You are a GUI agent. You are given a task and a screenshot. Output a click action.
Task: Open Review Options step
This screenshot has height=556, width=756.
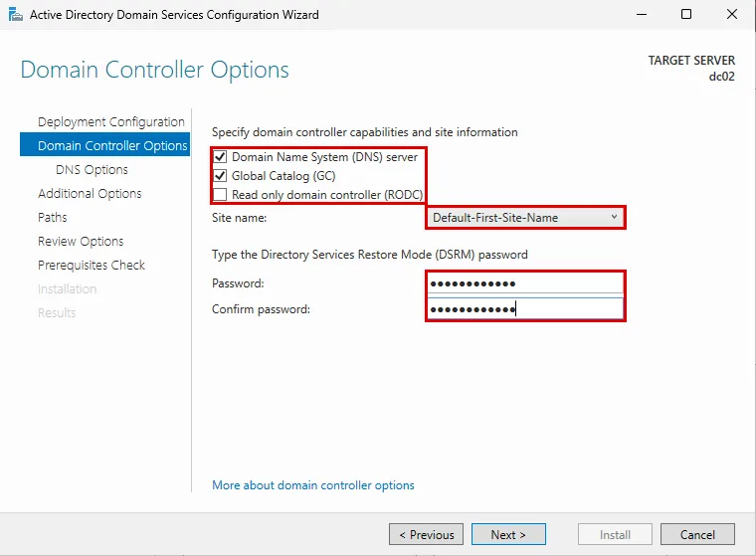click(x=81, y=241)
